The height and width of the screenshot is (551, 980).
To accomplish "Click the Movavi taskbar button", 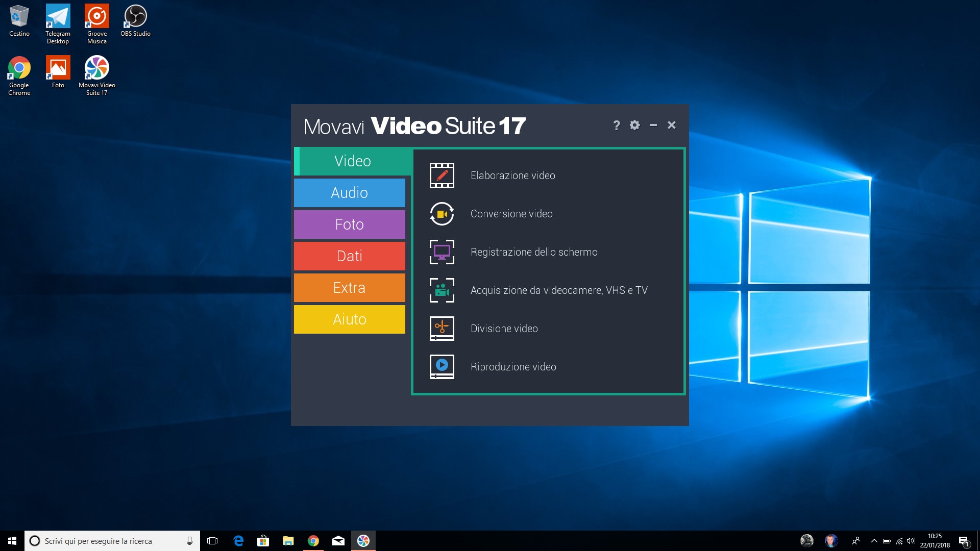I will click(x=363, y=541).
